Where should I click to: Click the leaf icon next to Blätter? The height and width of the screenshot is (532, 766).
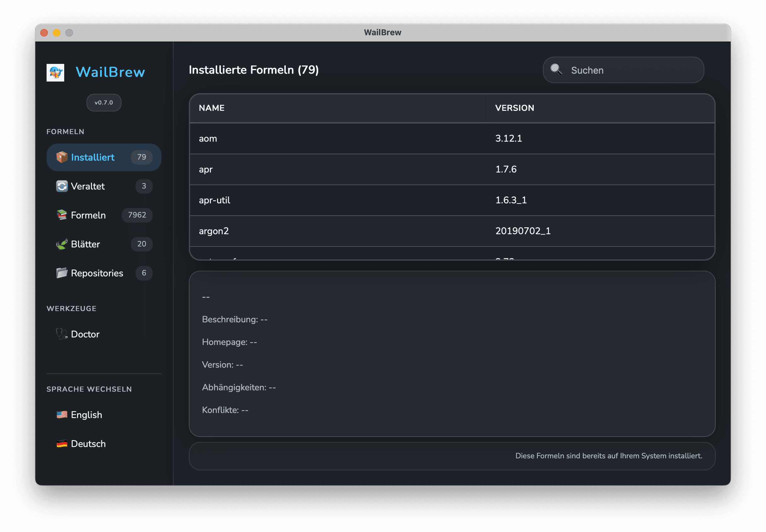(x=62, y=244)
